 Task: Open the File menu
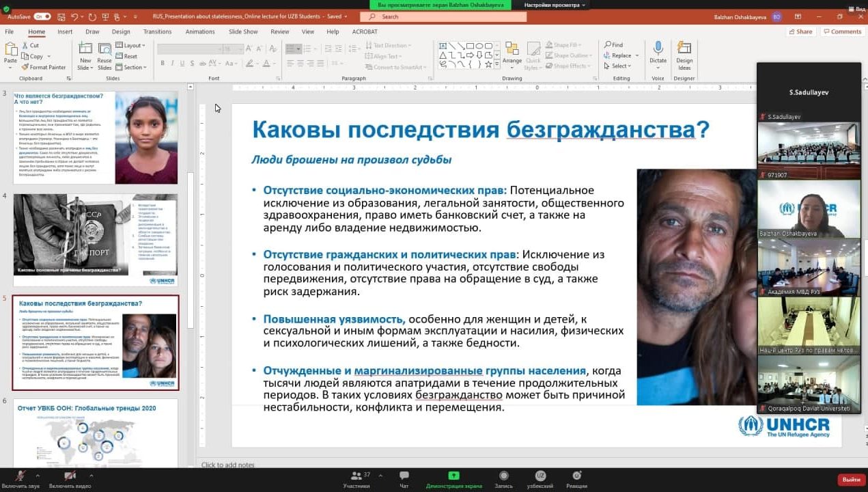(9, 31)
